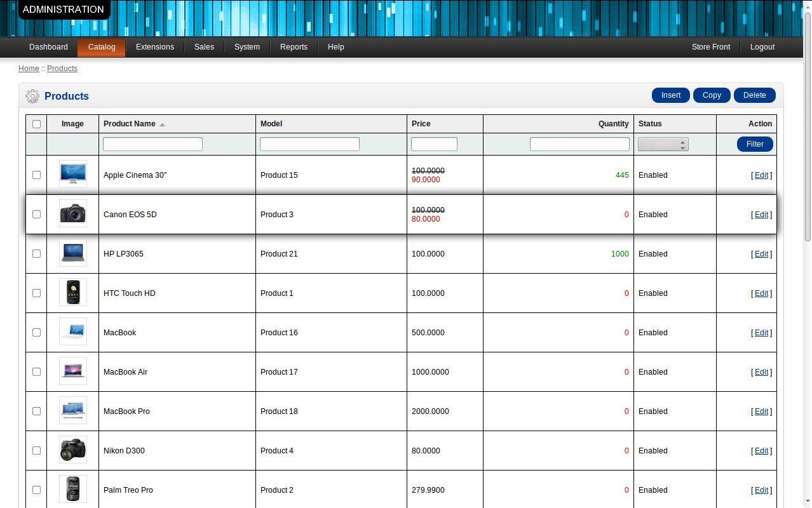Open the Status filter dropdown
The width and height of the screenshot is (812, 508).
click(x=663, y=144)
